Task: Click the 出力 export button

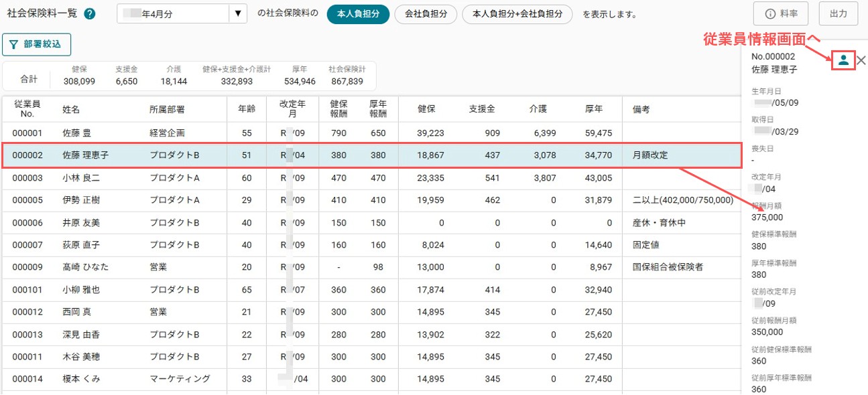Action: (x=839, y=13)
